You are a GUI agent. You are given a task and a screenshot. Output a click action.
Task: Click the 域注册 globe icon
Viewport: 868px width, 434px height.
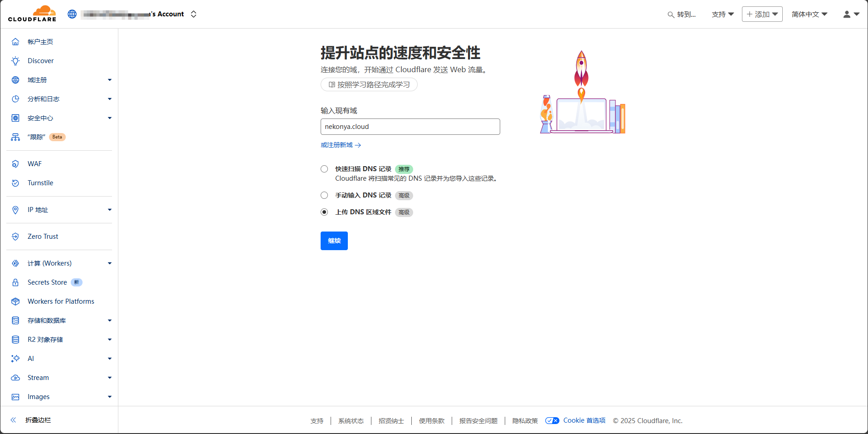[15, 80]
